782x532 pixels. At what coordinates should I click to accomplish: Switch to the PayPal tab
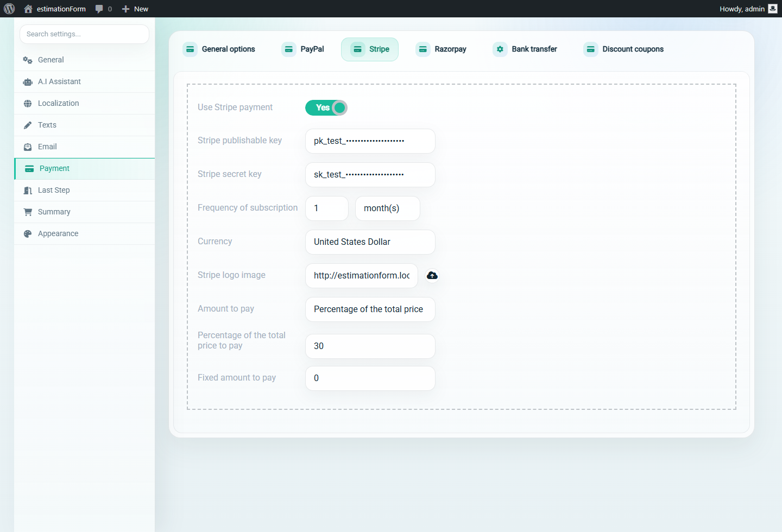point(303,49)
